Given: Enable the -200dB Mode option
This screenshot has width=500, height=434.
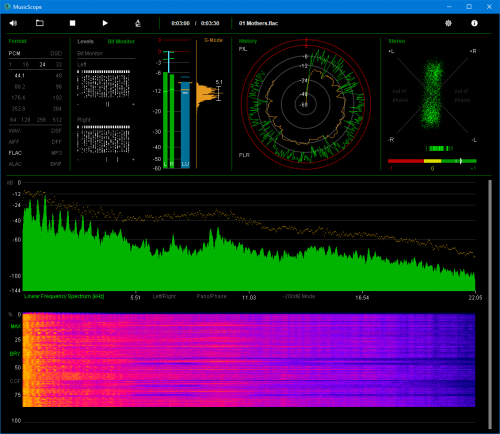Looking at the screenshot, I should pyautogui.click(x=299, y=296).
